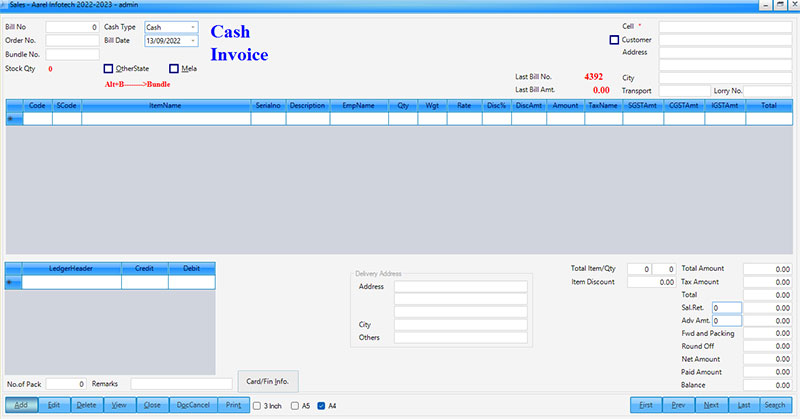Click the ItemName column header
Screen dimensions: 800x419
click(166, 104)
